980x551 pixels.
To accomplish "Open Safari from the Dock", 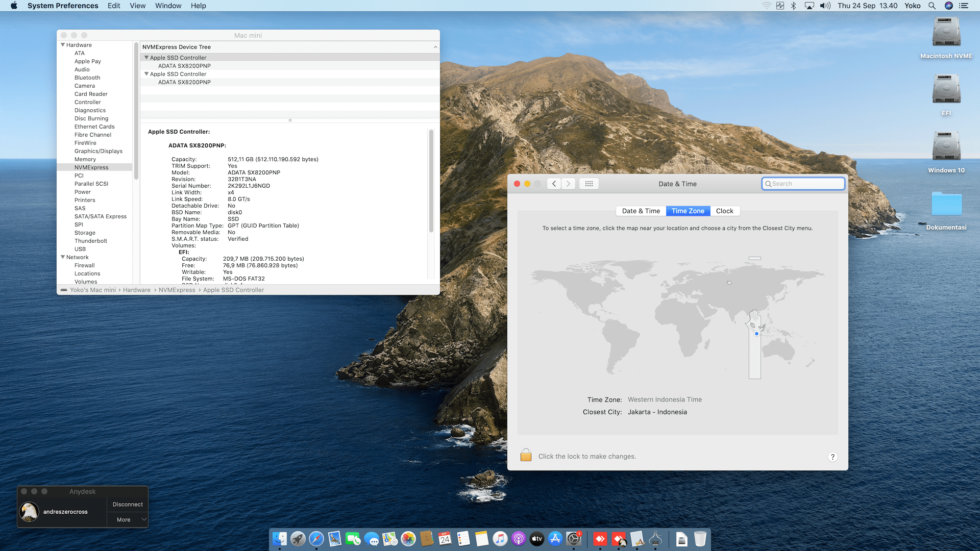I will tap(316, 539).
